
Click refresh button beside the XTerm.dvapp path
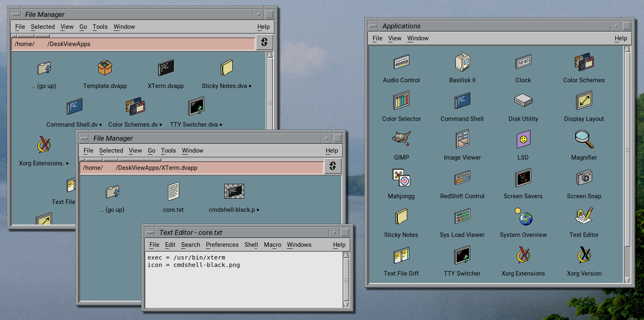pos(333,166)
